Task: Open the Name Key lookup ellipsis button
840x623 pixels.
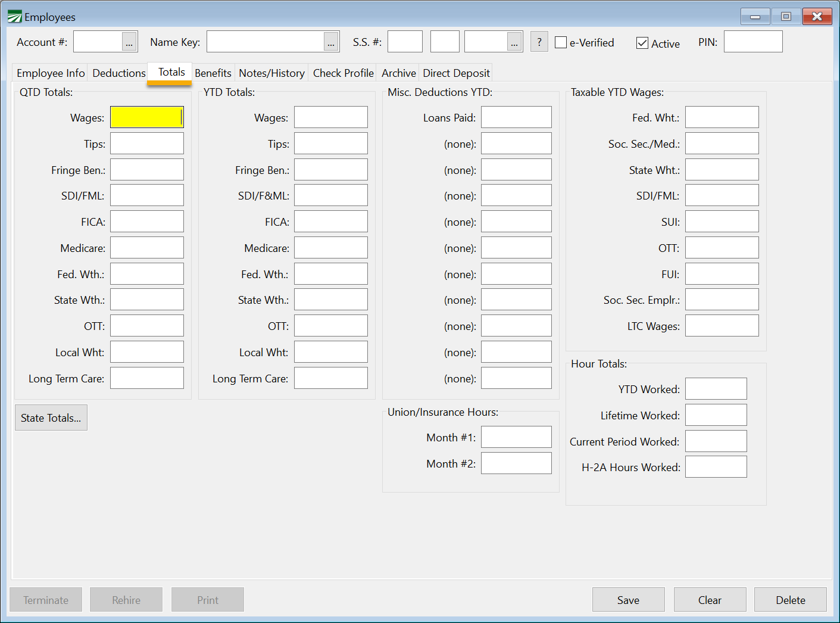Action: click(x=331, y=42)
